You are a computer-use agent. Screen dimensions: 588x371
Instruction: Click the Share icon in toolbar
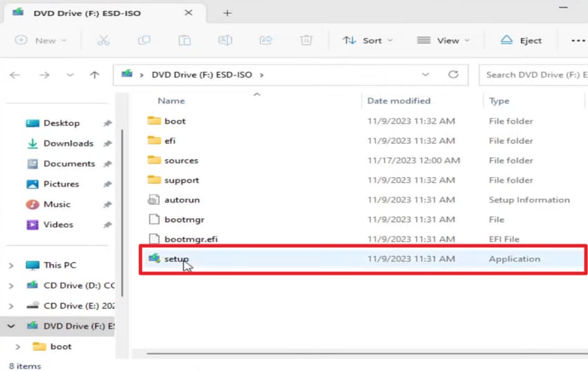point(266,40)
